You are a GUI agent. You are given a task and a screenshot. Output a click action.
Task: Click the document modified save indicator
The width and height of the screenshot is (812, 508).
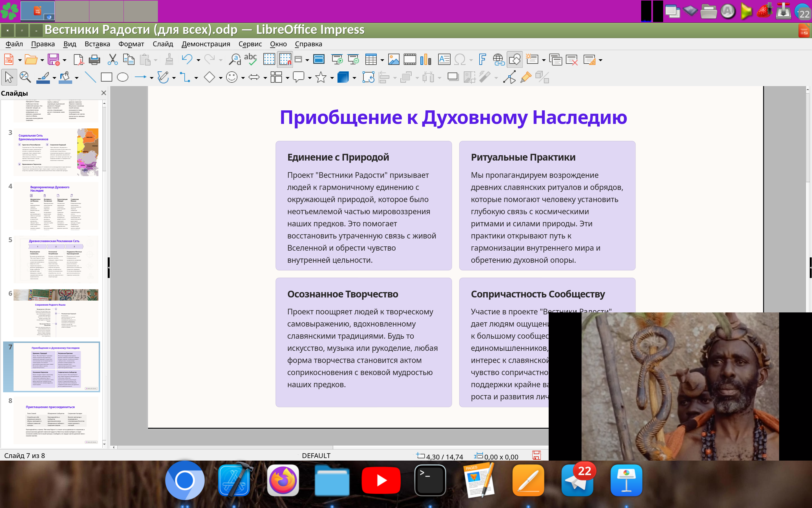click(536, 455)
